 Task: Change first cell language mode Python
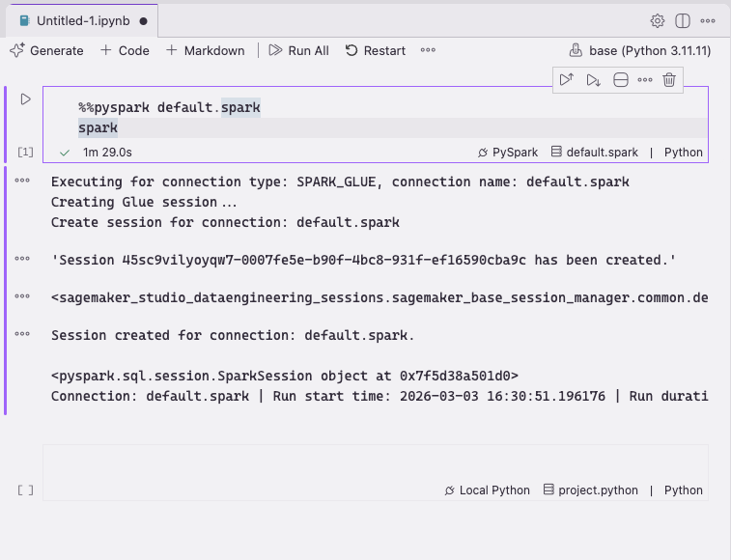(x=683, y=153)
